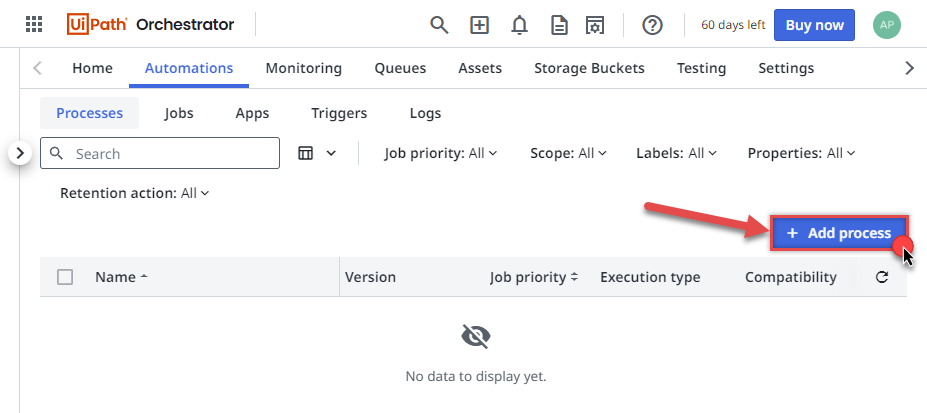927x413 pixels.
Task: Click the refresh icon in table header
Action: tap(881, 277)
